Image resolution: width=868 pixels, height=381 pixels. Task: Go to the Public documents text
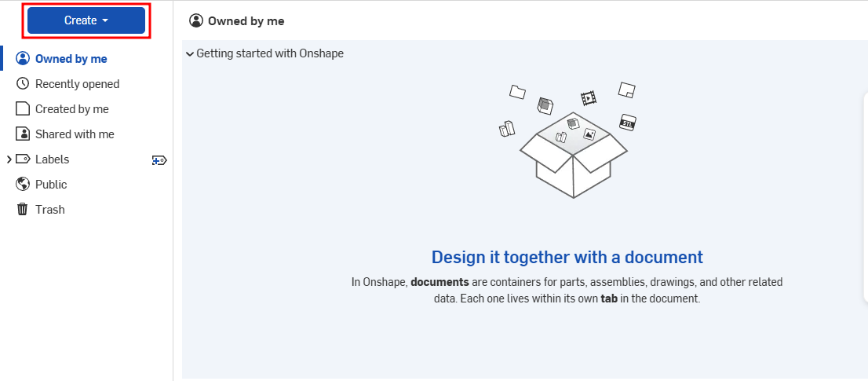[51, 185]
